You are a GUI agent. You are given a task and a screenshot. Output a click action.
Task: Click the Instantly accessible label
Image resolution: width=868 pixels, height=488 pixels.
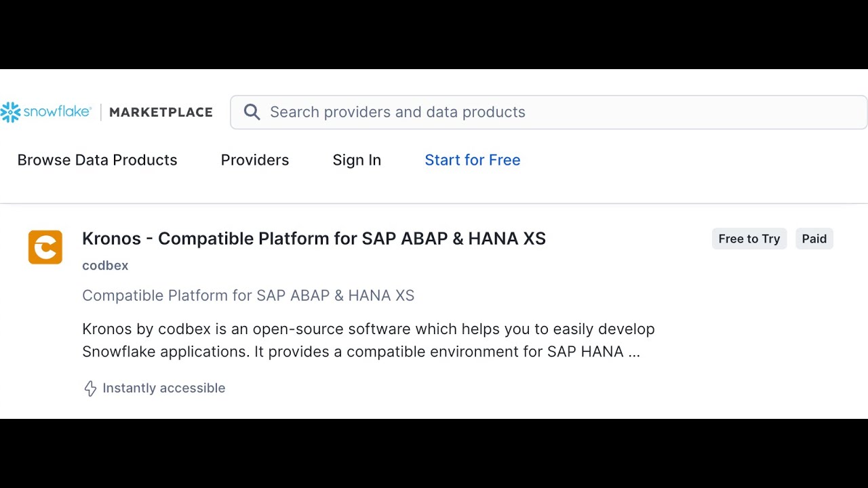[x=163, y=388]
